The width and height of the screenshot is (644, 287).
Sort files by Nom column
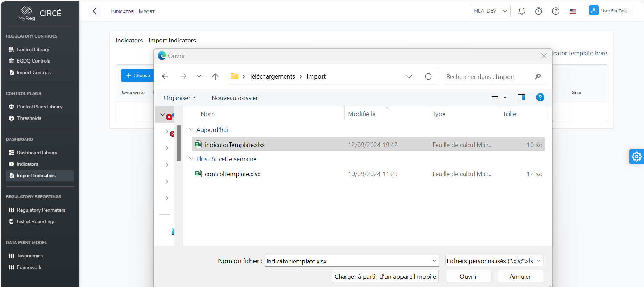(x=208, y=114)
